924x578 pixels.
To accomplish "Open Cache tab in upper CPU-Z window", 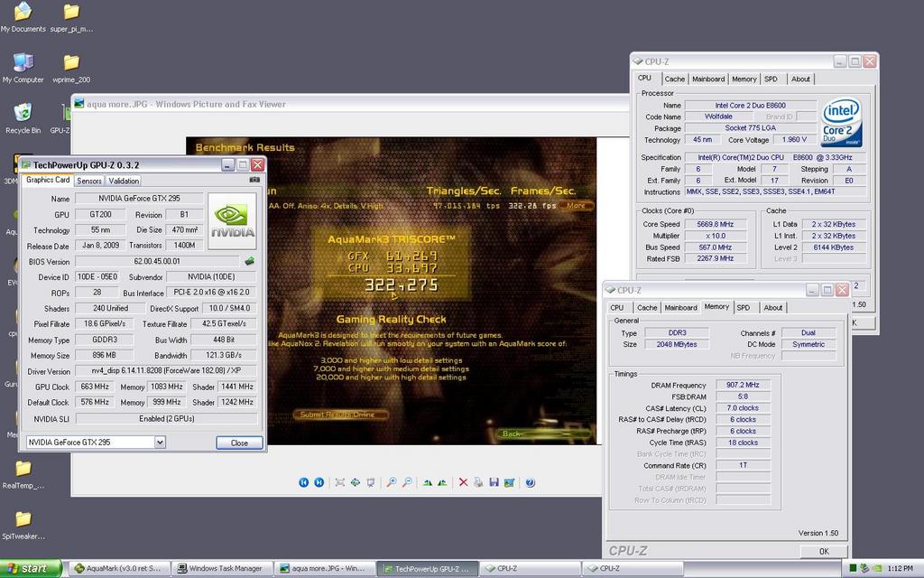I will coord(675,79).
